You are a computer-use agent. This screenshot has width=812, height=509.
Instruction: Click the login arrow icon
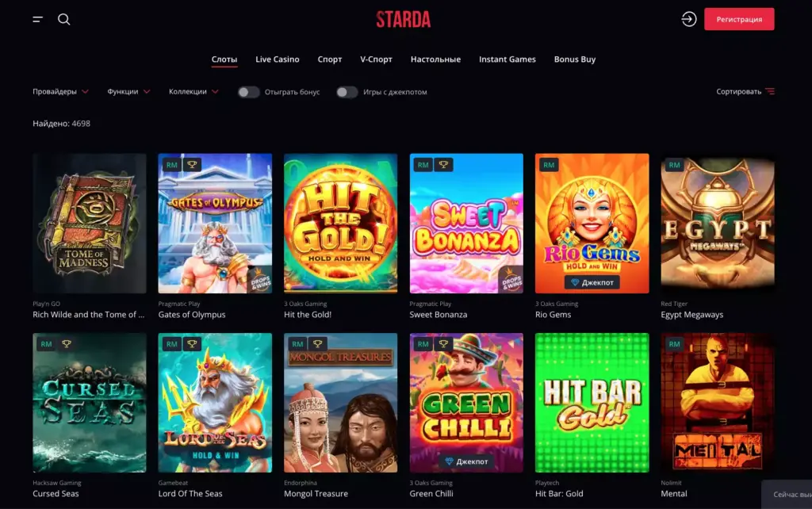pos(688,19)
